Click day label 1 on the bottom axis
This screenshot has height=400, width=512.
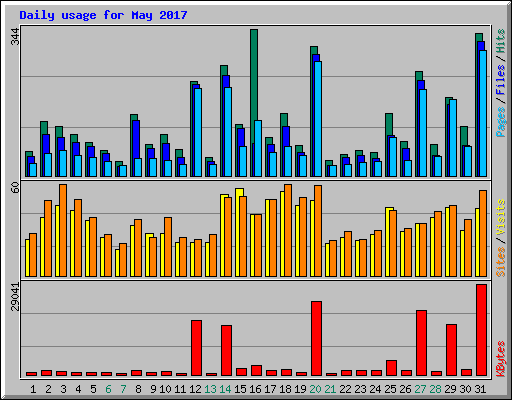33,389
